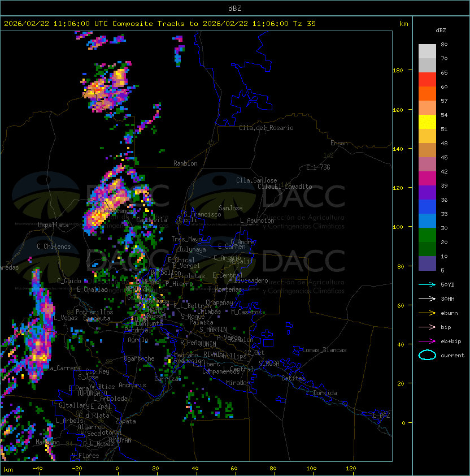
Task: Click the 'Clla.SanJose' map label
Action: click(x=256, y=180)
